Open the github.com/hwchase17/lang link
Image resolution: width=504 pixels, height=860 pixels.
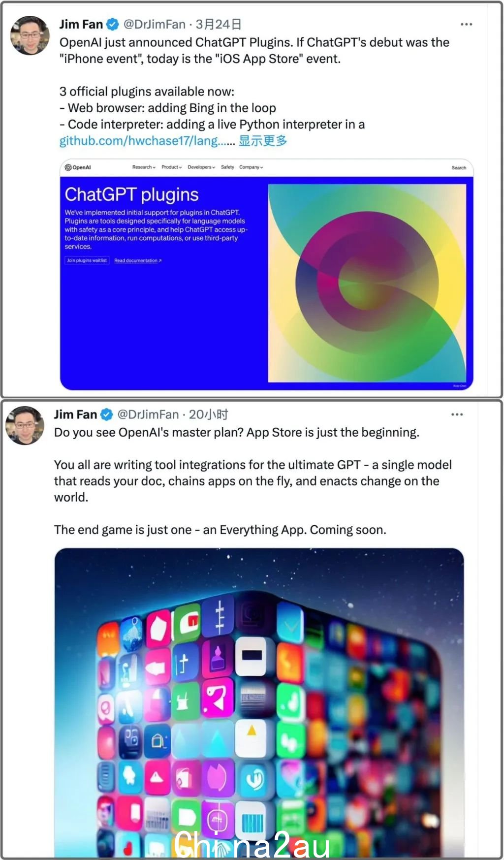click(x=147, y=141)
